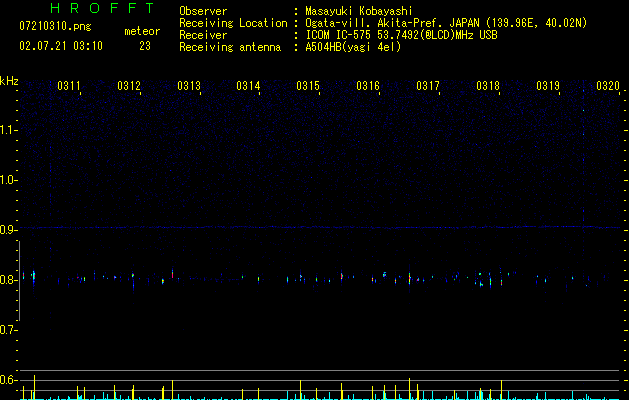Click the Receiver label
Screen dimensions: 629x400
pyautogui.click(x=203, y=35)
